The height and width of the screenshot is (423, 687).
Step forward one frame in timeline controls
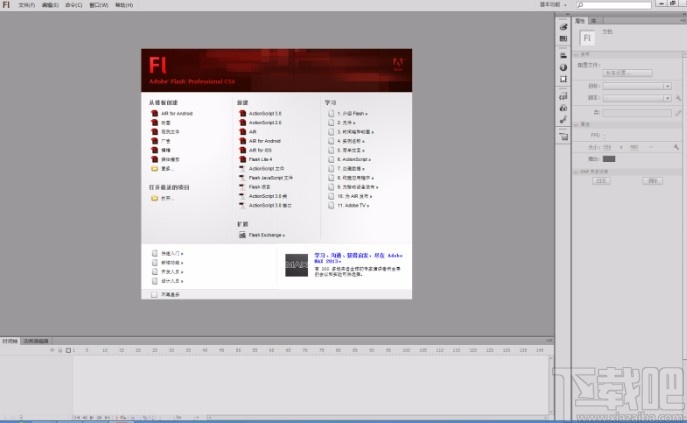[x=99, y=418]
